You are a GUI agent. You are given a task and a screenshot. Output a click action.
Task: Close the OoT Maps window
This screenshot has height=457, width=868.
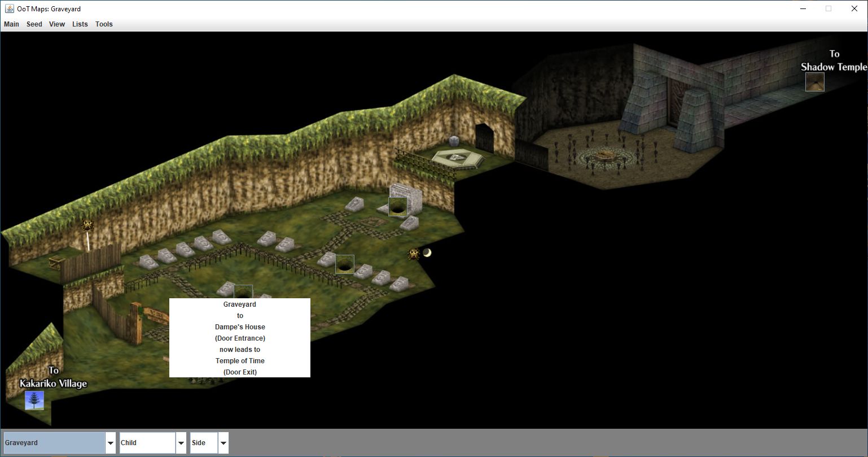point(854,8)
